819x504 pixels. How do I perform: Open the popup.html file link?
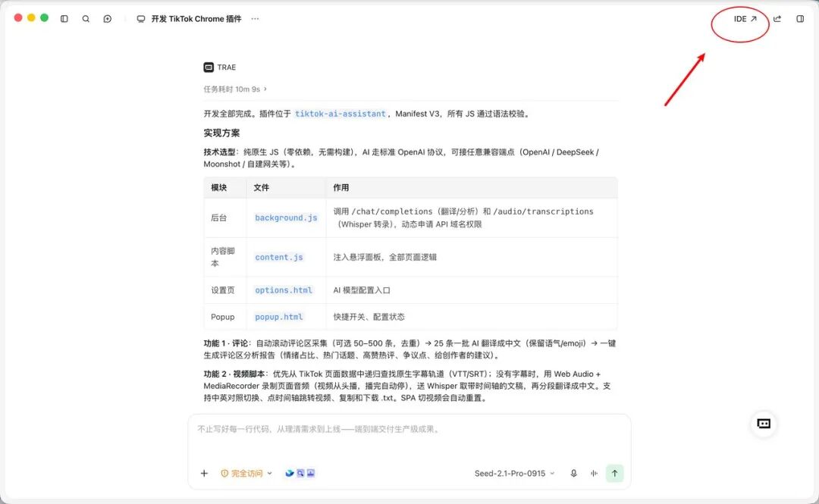pyautogui.click(x=279, y=317)
